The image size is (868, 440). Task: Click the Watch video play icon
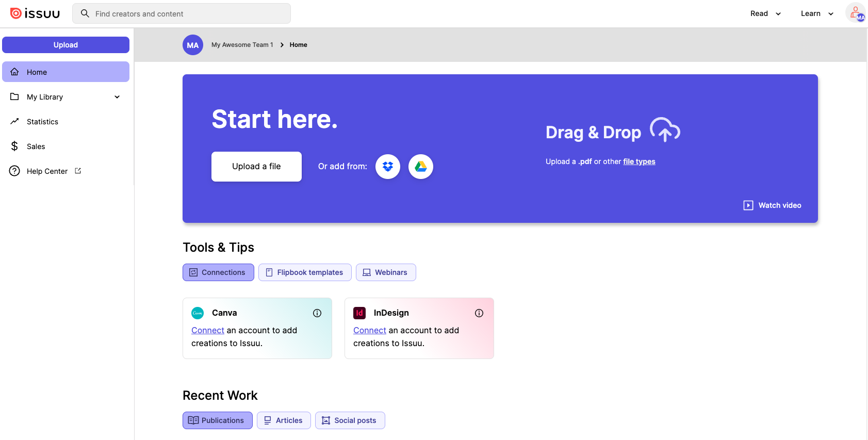coord(748,205)
